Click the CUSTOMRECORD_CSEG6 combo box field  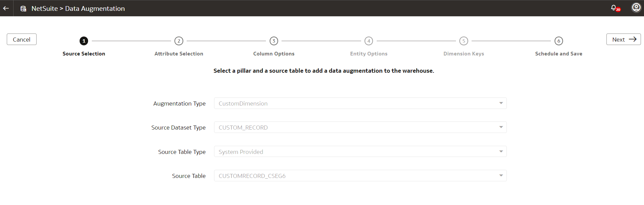360,176
